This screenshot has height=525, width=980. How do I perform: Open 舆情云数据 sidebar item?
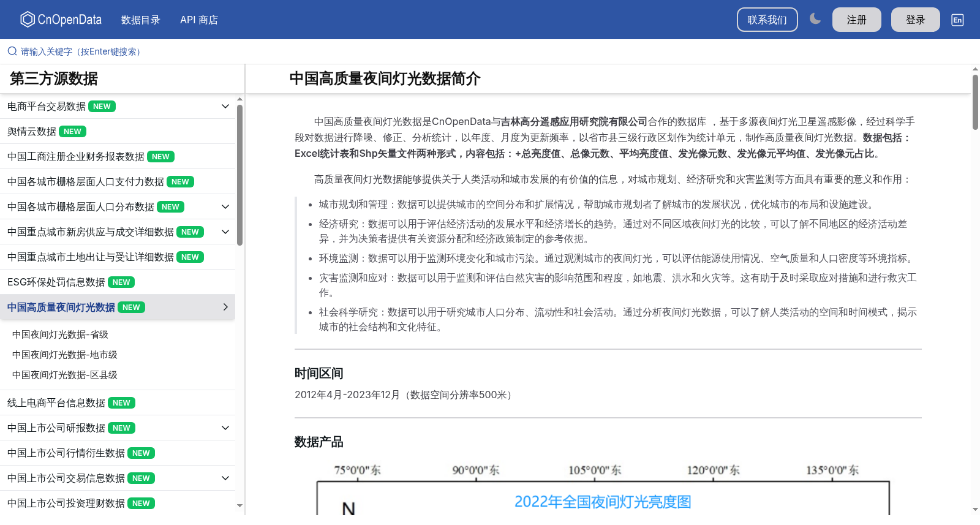coord(118,132)
